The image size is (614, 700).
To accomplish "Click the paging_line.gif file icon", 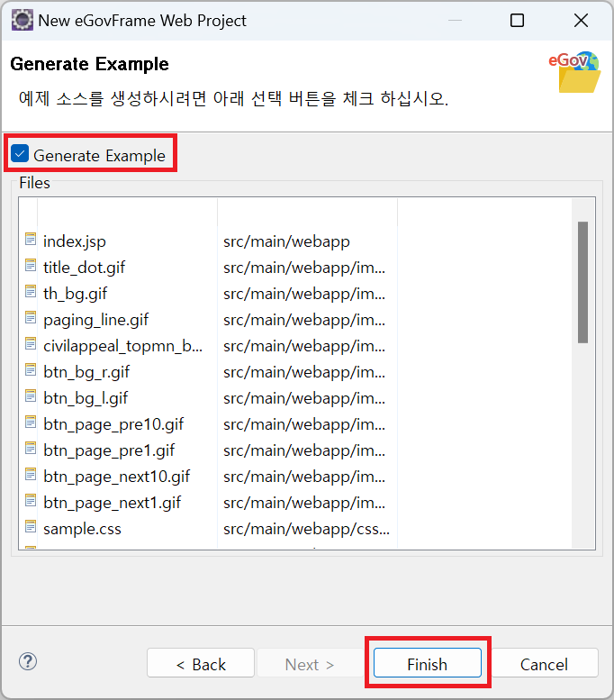I will click(32, 319).
